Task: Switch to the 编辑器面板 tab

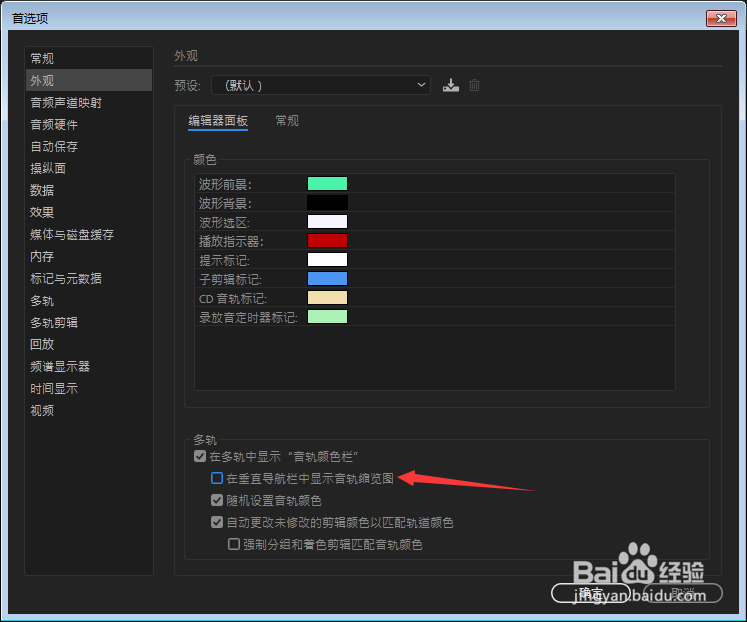Action: [218, 120]
